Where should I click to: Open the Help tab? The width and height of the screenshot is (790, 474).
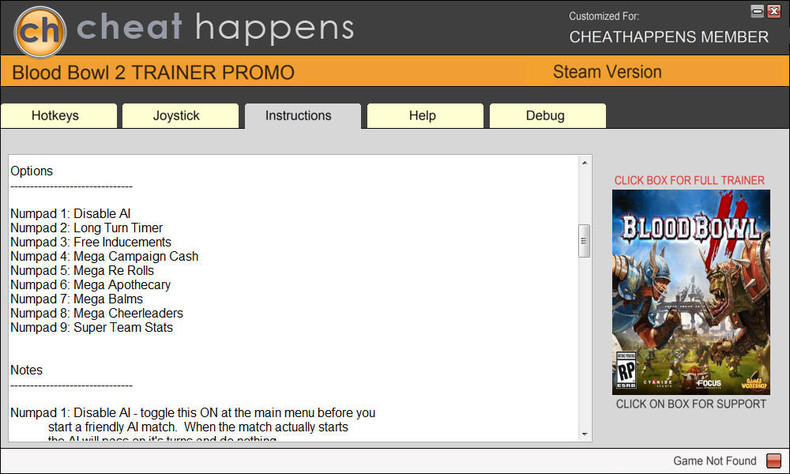425,115
